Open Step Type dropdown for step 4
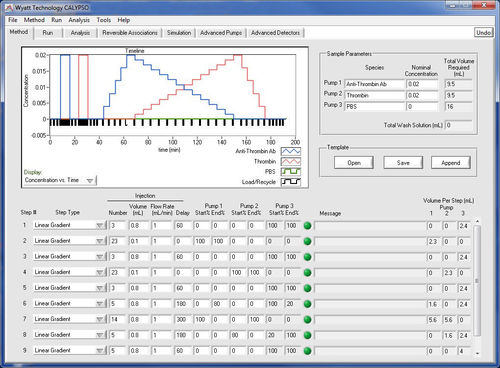Viewport: 500px width, 368px height. point(69,272)
